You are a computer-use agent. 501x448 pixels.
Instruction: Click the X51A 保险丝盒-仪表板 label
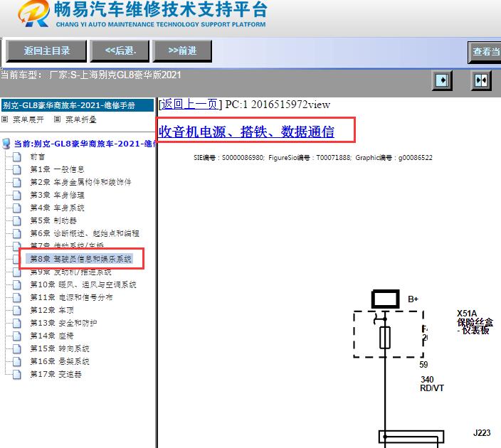pos(475,322)
